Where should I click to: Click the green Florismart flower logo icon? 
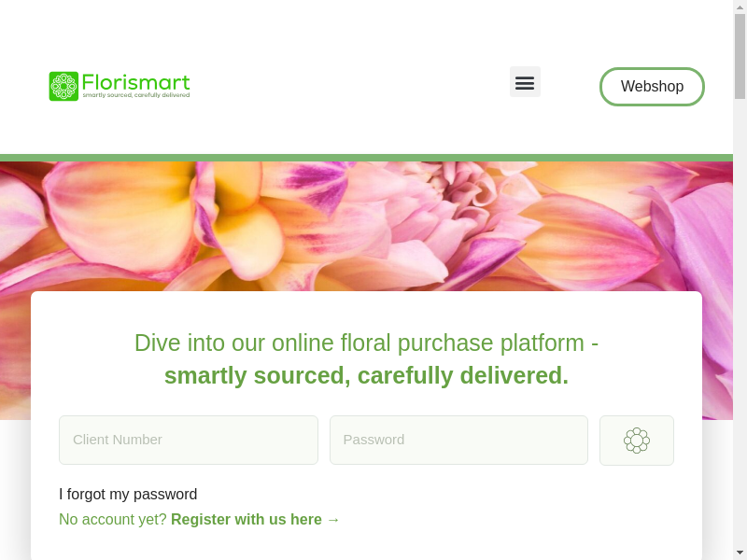click(x=63, y=86)
